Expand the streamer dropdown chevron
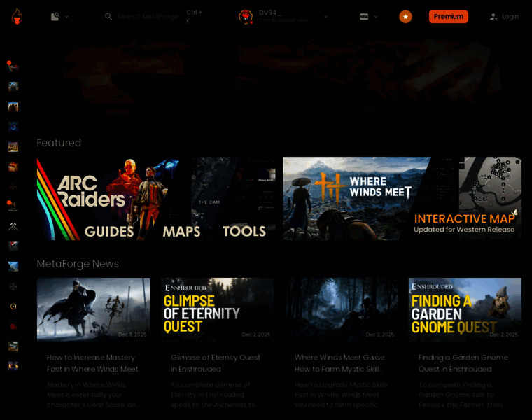 pos(325,16)
